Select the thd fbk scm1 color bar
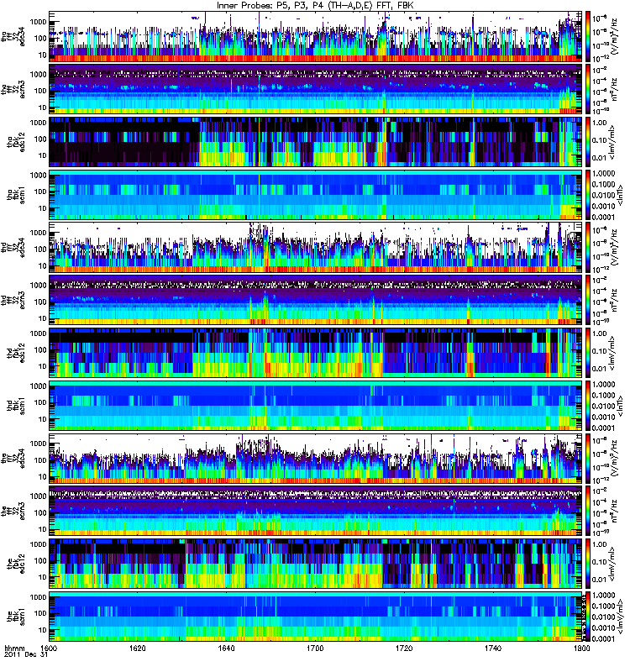Screen dimensions: 630x672 tap(588, 406)
